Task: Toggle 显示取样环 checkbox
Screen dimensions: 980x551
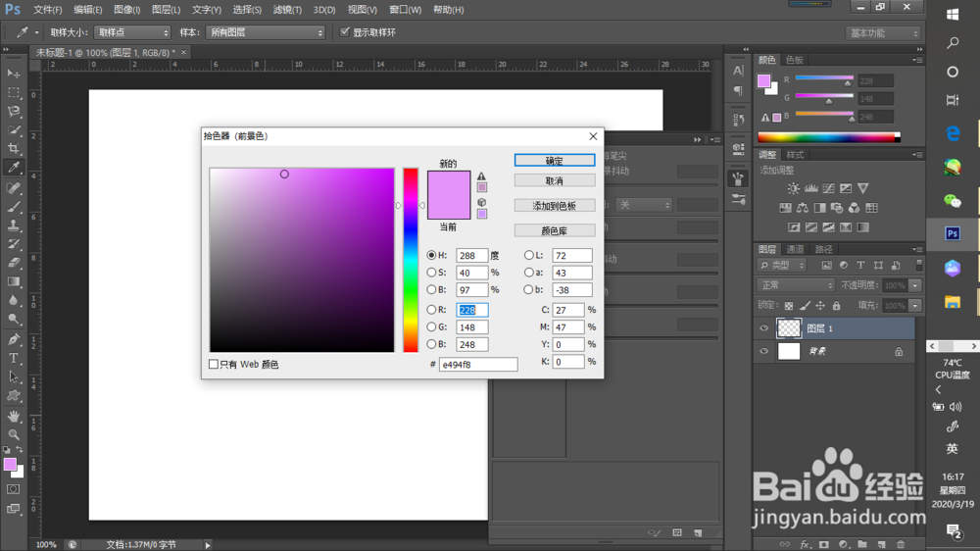Action: [344, 32]
